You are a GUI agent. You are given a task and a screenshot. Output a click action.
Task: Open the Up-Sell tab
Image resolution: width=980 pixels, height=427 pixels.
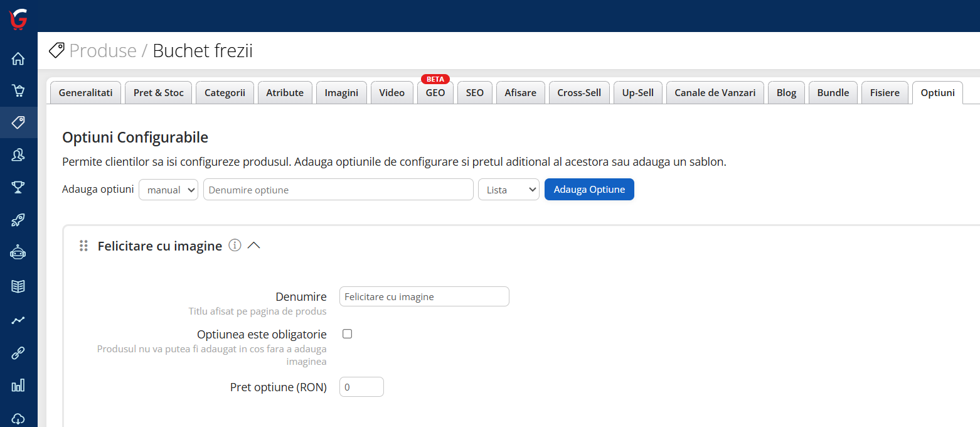(638, 93)
